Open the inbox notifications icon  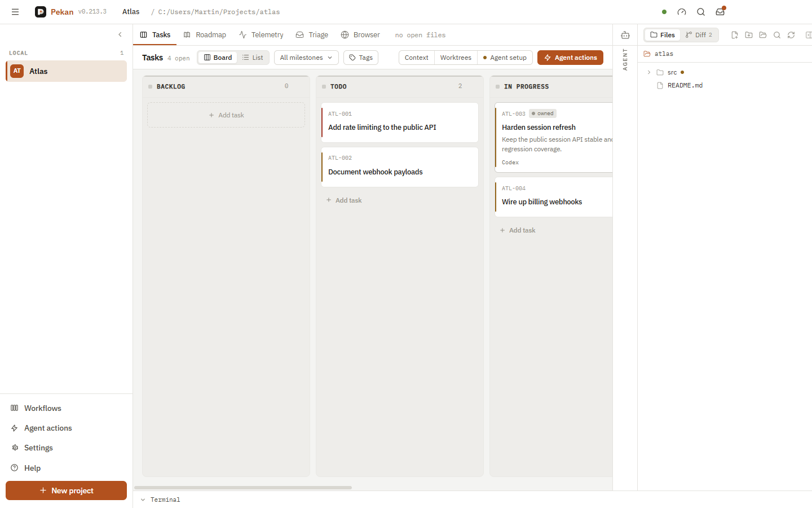pos(720,12)
